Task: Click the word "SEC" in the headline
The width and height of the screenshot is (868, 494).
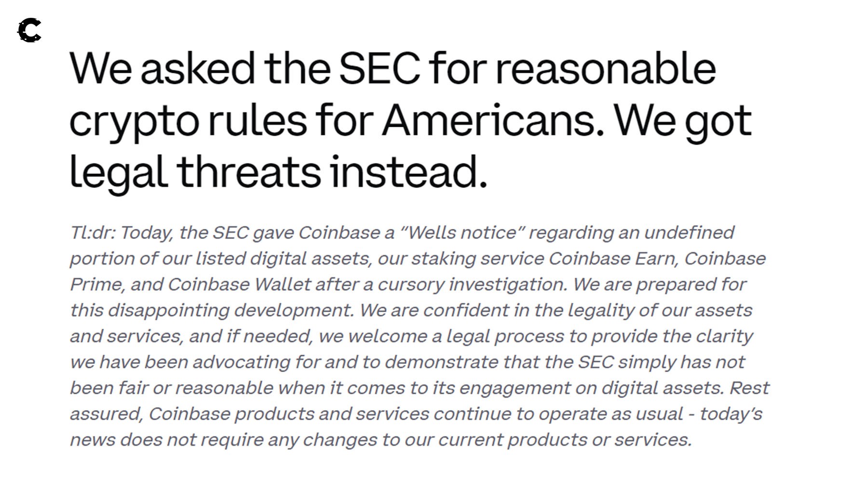Action: tap(380, 68)
